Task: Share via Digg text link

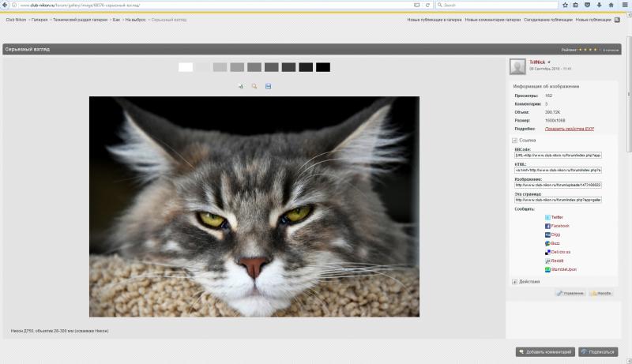Action: pyautogui.click(x=556, y=235)
